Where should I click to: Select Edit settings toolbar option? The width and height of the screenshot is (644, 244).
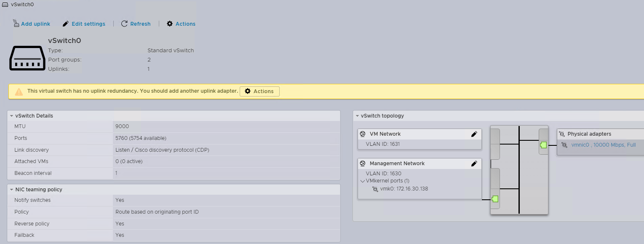coord(88,24)
